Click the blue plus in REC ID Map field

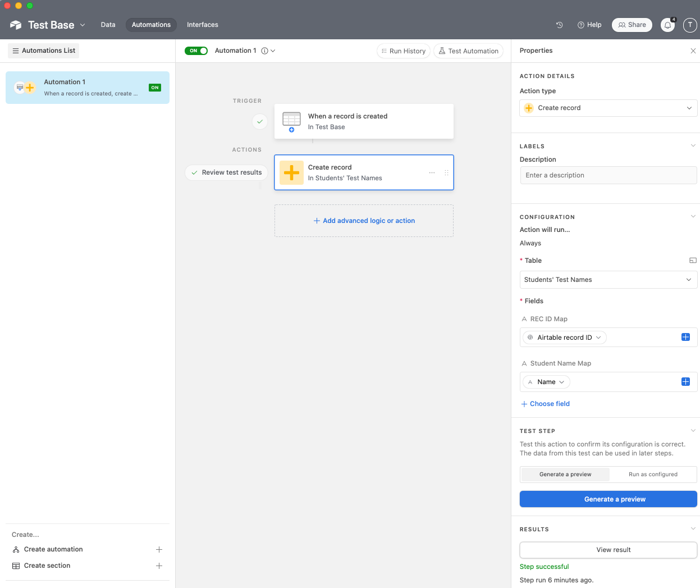tap(685, 337)
